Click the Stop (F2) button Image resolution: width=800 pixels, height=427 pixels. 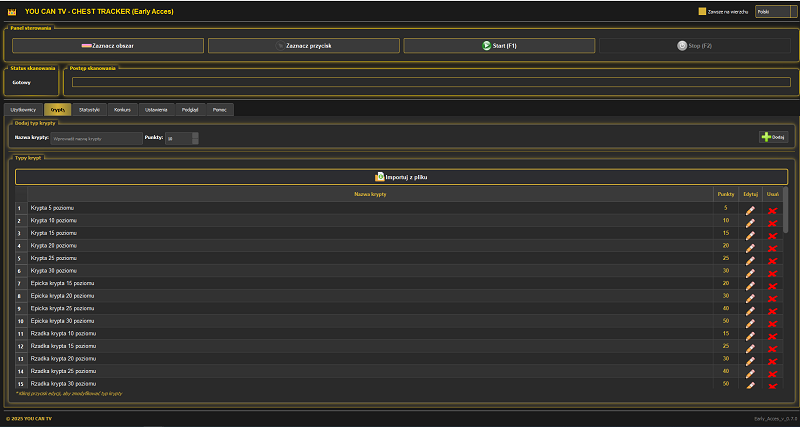pyautogui.click(x=694, y=45)
